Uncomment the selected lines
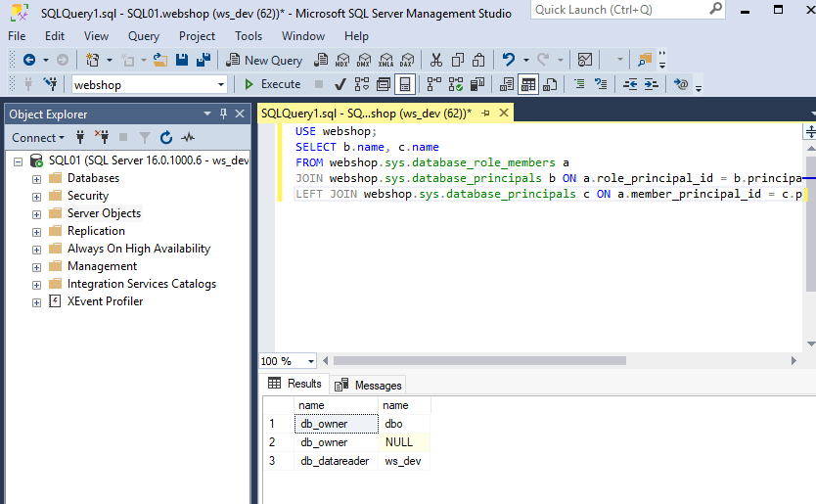The width and height of the screenshot is (816, 504). pyautogui.click(x=601, y=84)
